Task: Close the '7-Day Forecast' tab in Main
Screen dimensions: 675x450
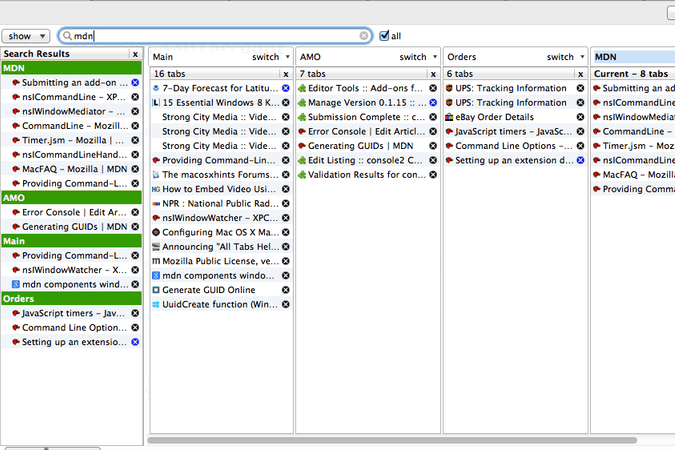Action: 285,88
